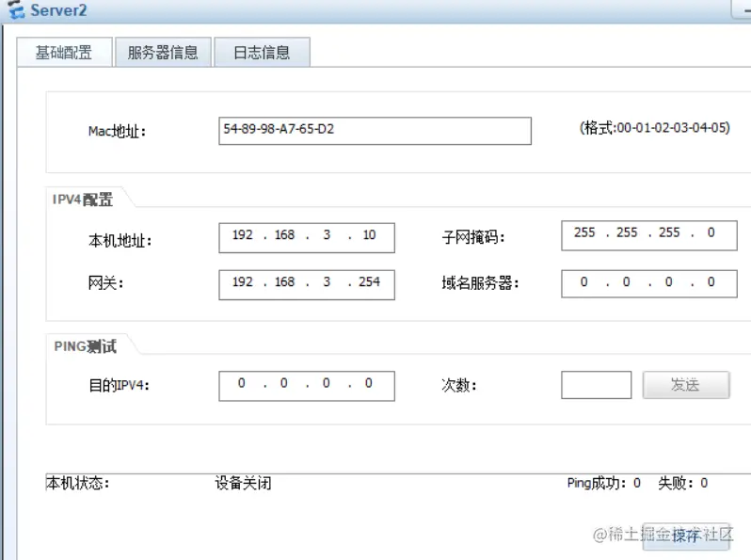Click the 子网掩码 input field

649,235
